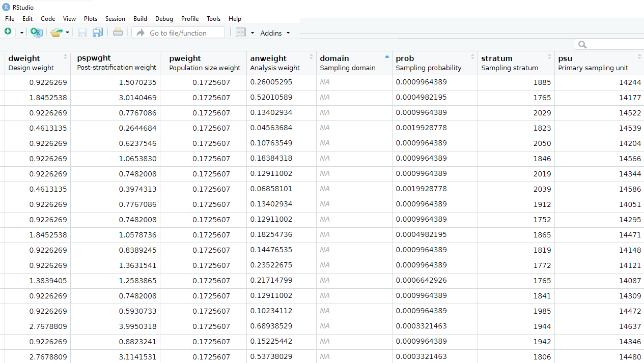Open the Session menu
644x363 pixels.
click(x=115, y=19)
